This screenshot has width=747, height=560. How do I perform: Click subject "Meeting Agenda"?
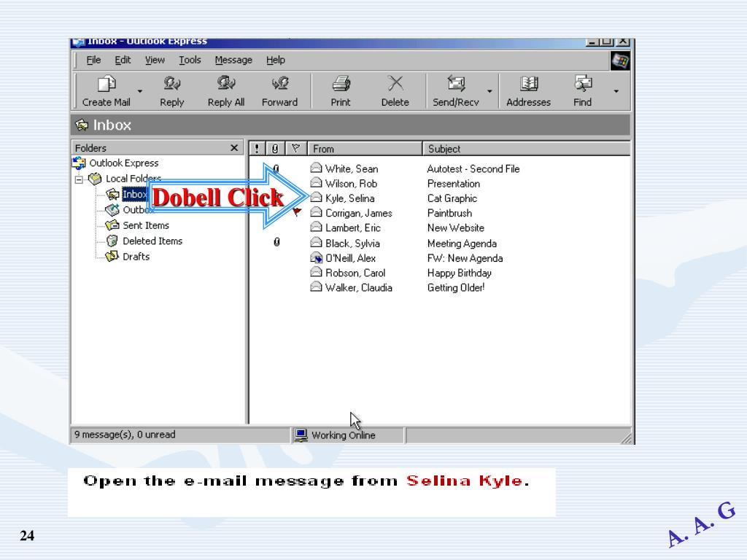462,244
